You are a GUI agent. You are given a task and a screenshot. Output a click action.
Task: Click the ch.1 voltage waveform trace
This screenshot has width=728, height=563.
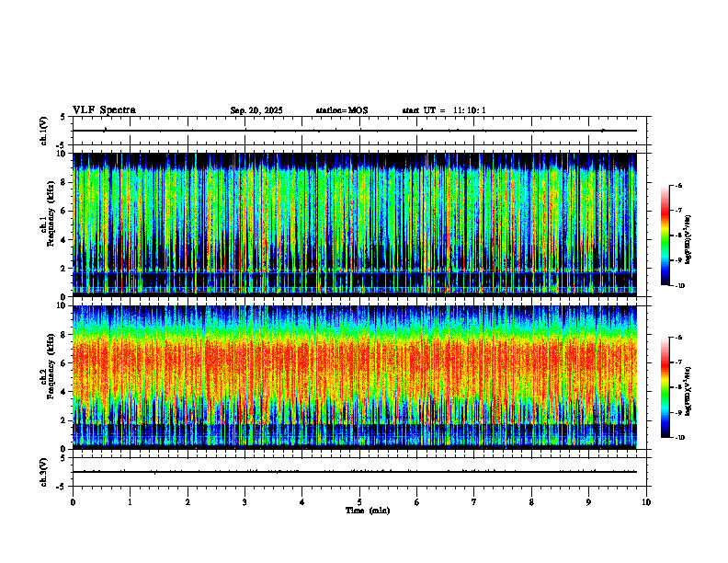coord(355,131)
